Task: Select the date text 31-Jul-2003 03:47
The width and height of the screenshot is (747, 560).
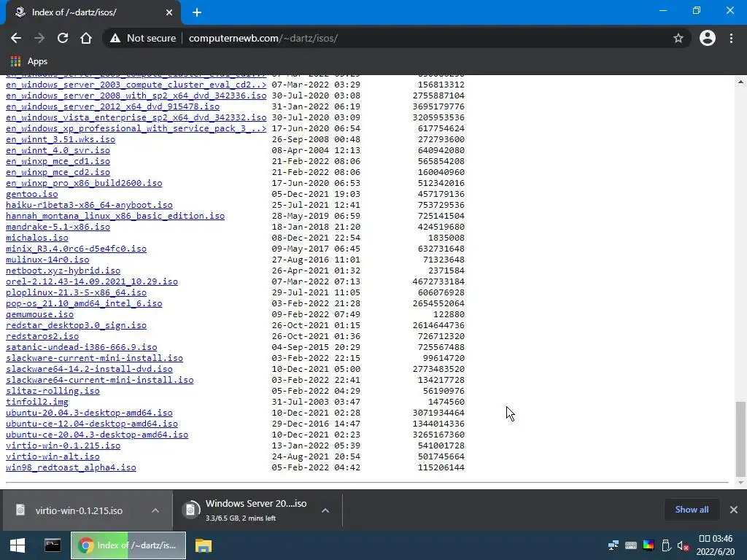Action: click(316, 402)
